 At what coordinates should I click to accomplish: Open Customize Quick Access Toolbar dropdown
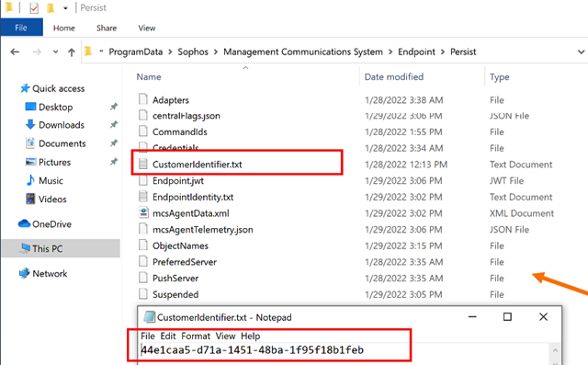(65, 8)
